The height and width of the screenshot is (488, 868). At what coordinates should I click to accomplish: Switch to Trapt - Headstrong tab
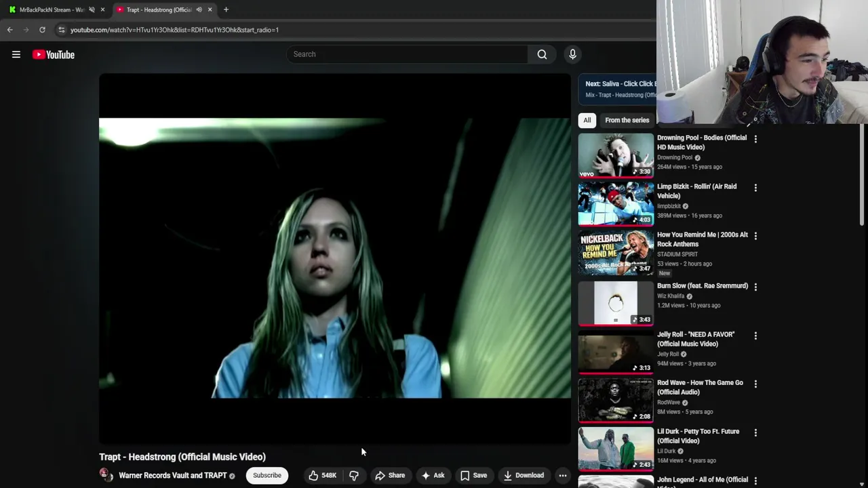[159, 9]
